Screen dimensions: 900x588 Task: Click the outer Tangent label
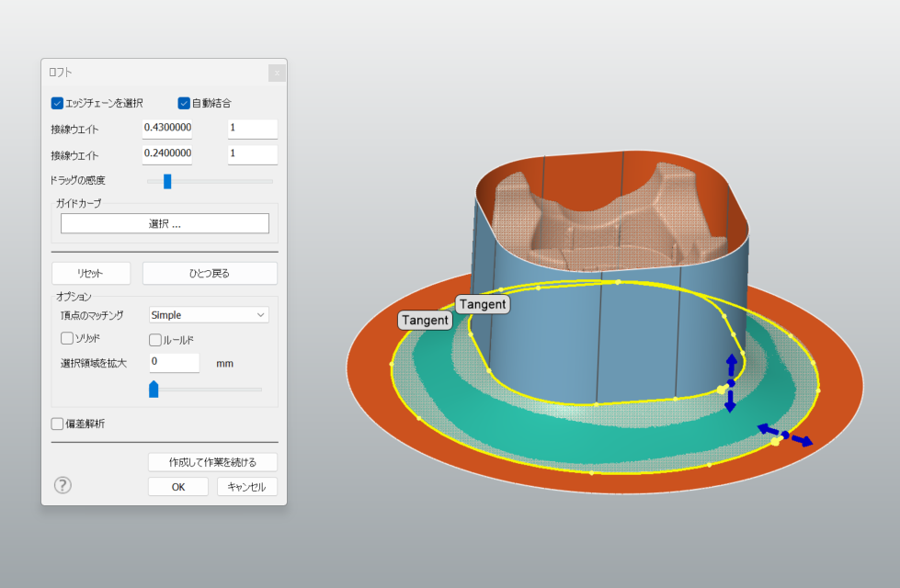click(x=425, y=321)
